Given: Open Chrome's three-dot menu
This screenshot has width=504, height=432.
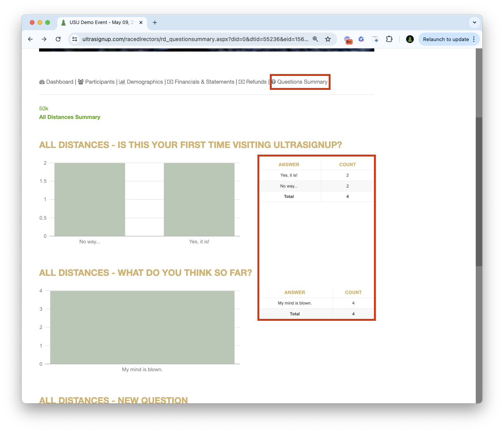Looking at the screenshot, I should [x=474, y=39].
